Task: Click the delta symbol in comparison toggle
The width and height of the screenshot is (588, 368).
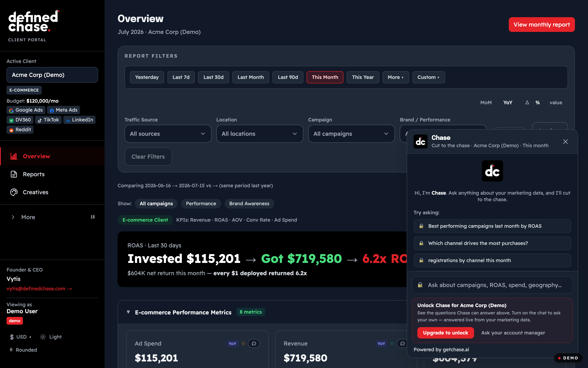Action: tap(527, 103)
